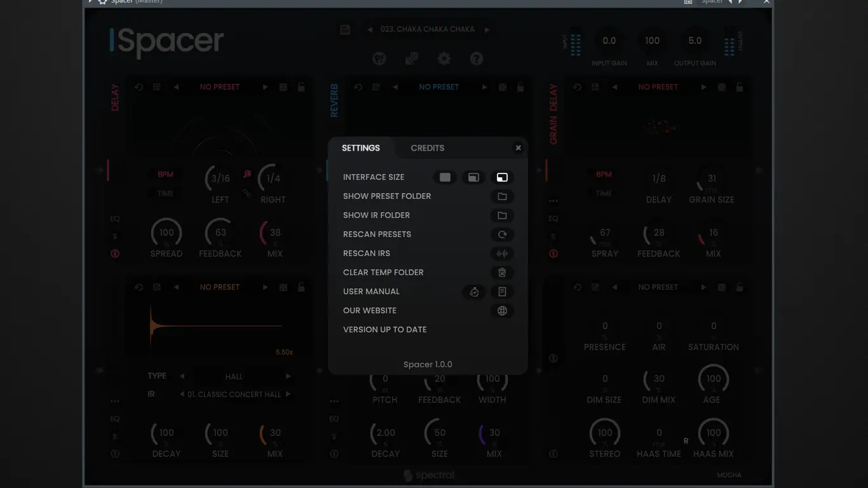The height and width of the screenshot is (488, 868).
Task: Click the Grain Size knob
Action: 712,180
